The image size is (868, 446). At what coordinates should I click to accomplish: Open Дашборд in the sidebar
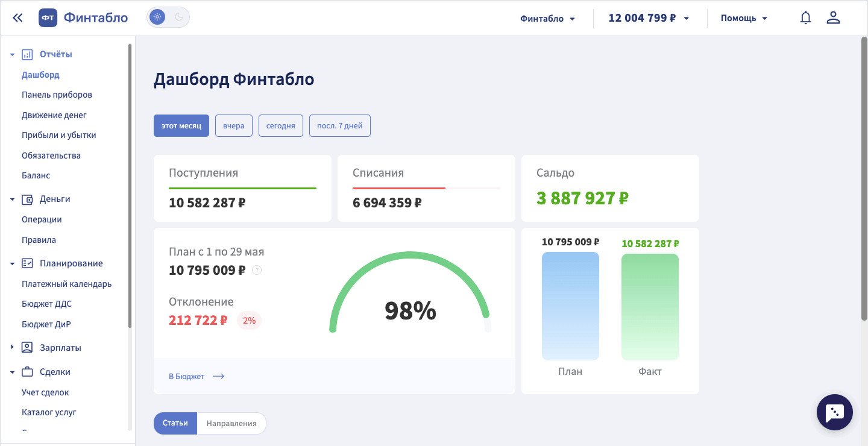point(40,75)
